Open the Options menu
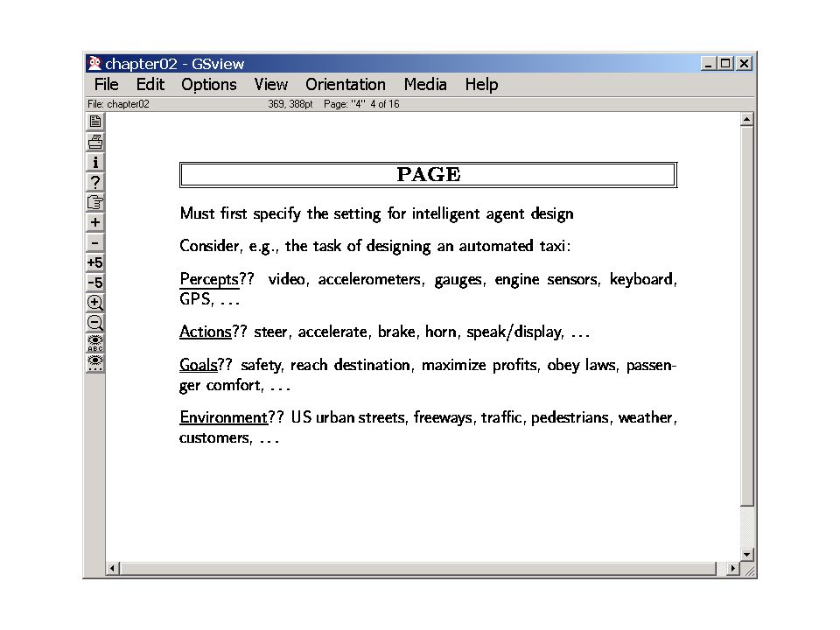The image size is (840, 630). 209,85
